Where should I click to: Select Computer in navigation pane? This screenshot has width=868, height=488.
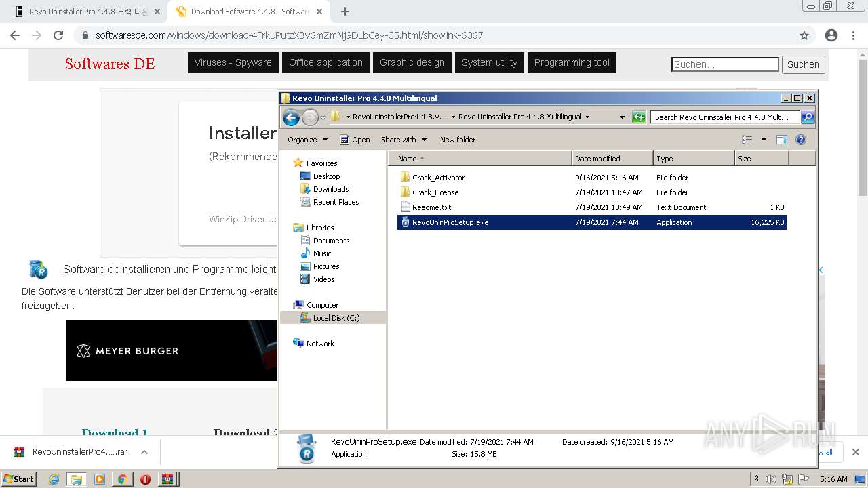pyautogui.click(x=322, y=305)
